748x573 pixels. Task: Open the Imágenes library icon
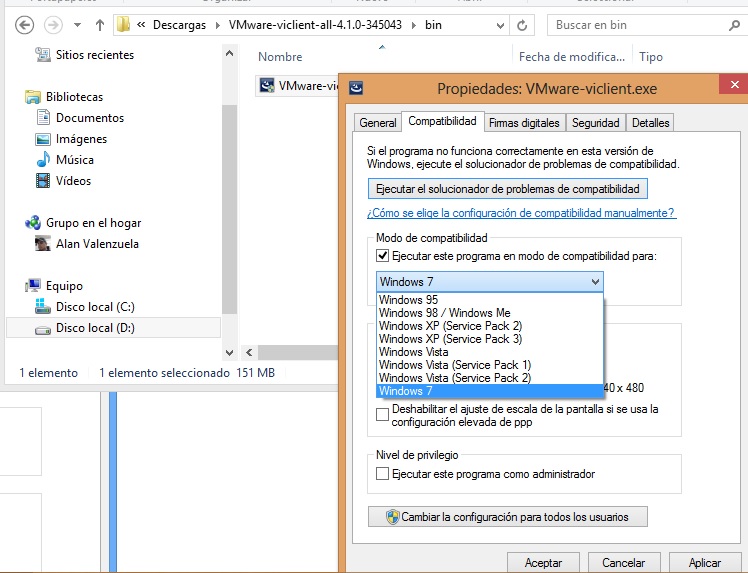click(x=43, y=139)
